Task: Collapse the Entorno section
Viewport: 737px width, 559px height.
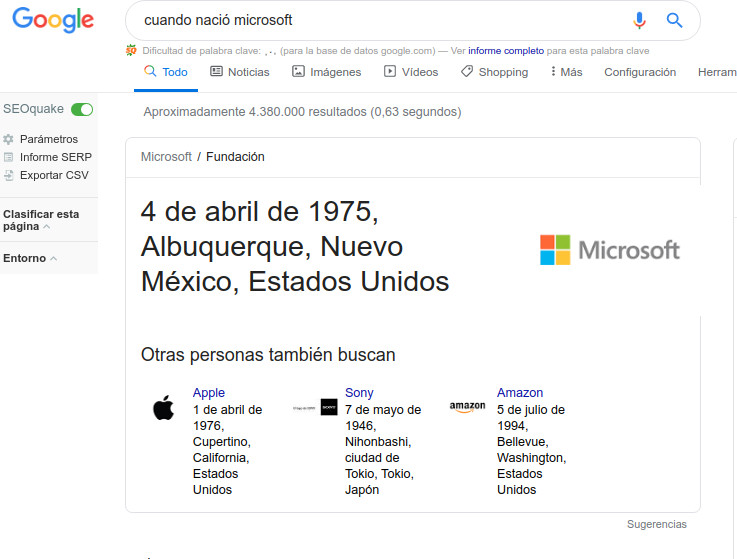Action: click(x=30, y=258)
